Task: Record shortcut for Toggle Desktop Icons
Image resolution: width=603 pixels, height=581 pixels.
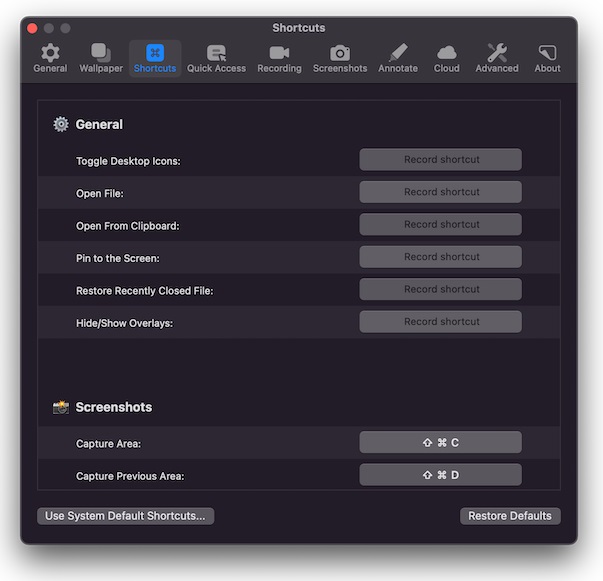Action: 440,160
